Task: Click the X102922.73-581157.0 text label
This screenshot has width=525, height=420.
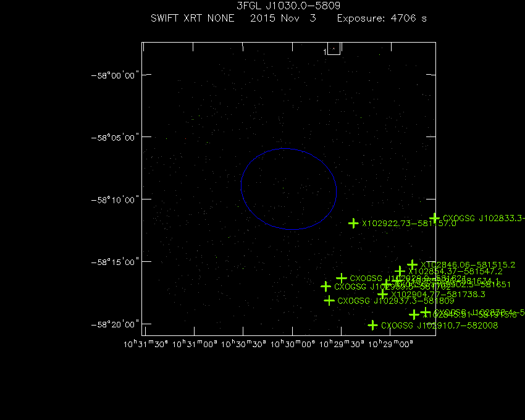Action: coord(409,224)
